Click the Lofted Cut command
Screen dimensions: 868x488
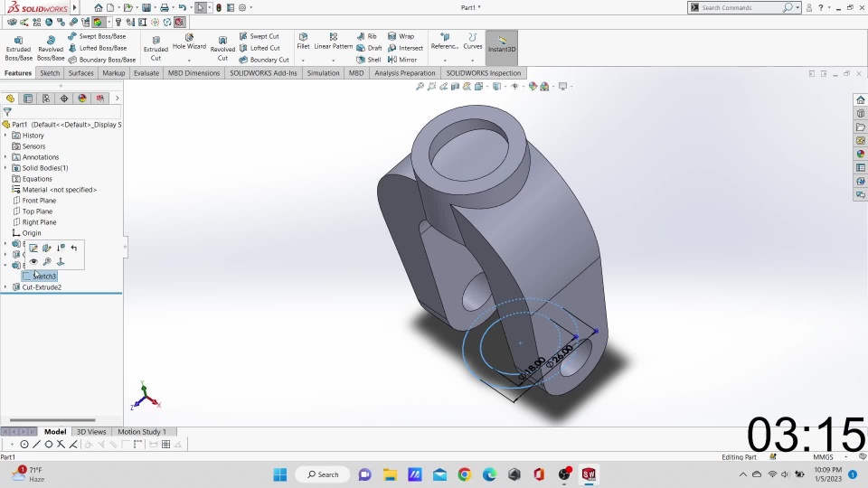tap(259, 48)
